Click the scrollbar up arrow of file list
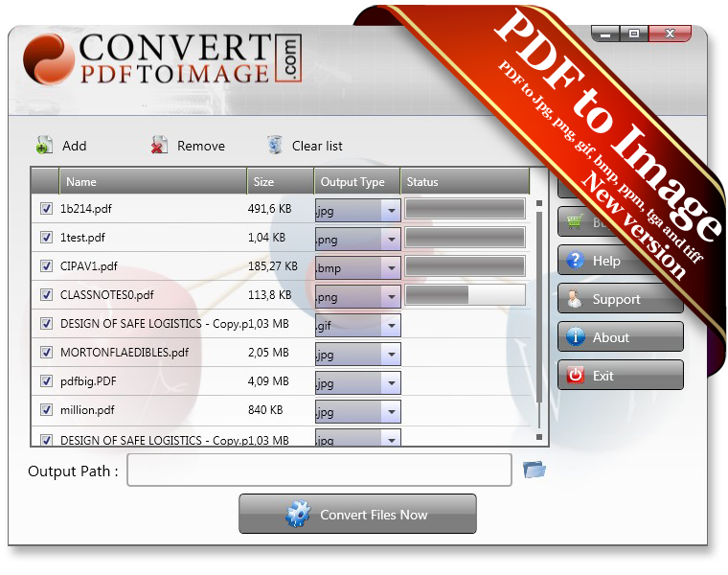This screenshot has height=575, width=728. (x=539, y=203)
